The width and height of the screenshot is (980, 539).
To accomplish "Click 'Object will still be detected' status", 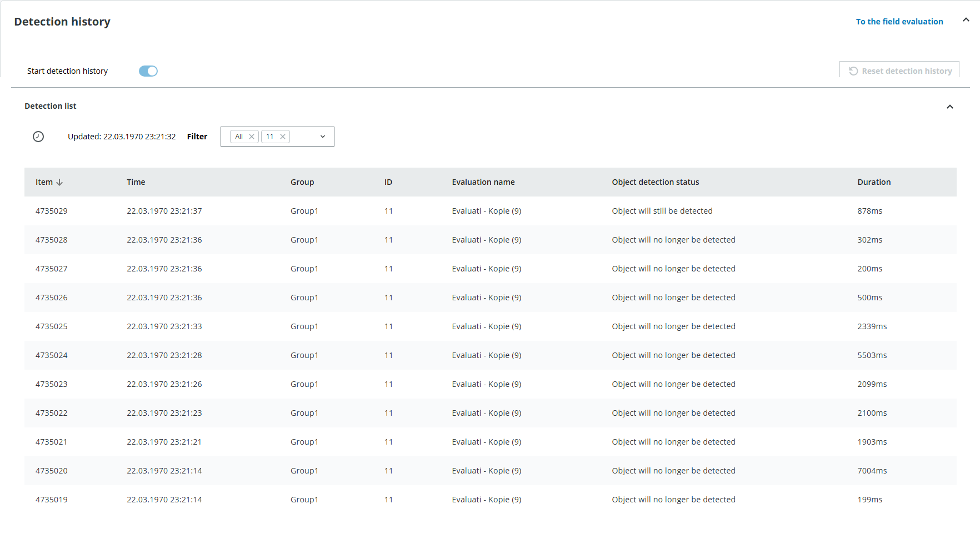I will [662, 211].
